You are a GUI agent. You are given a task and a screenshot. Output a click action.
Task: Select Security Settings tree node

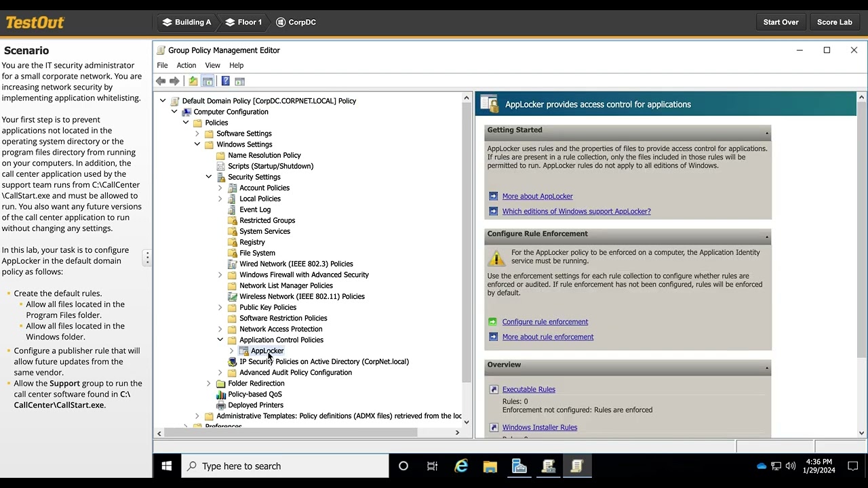pos(254,177)
